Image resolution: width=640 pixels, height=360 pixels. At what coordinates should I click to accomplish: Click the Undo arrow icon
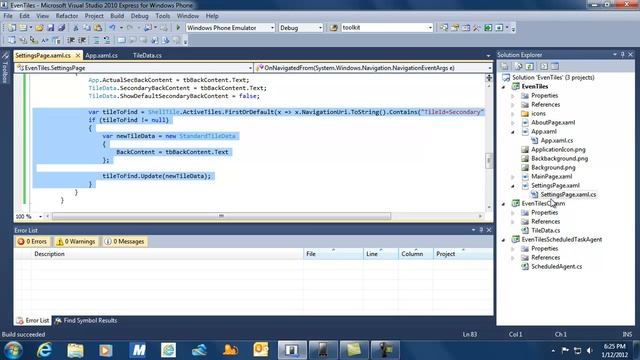click(112, 28)
